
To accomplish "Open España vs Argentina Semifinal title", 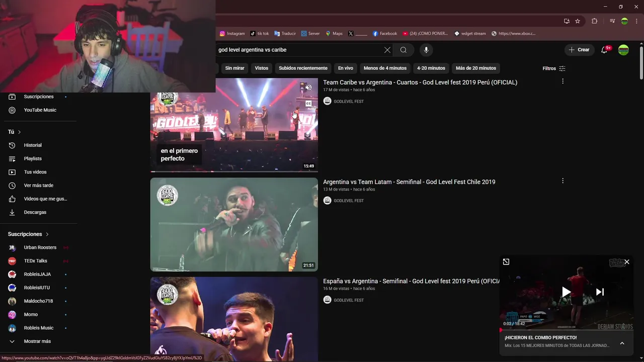I will (x=411, y=282).
